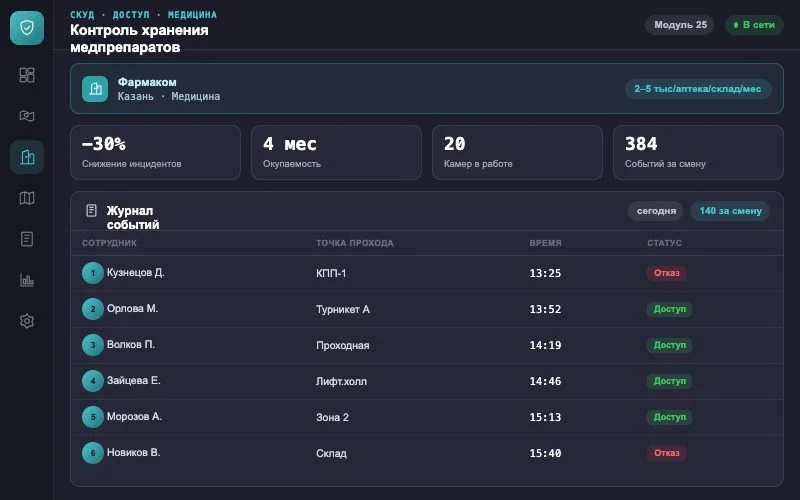Viewport: 800px width, 500px height.
Task: Click avatar number 2 beside Орлова М.
Action: (x=93, y=309)
